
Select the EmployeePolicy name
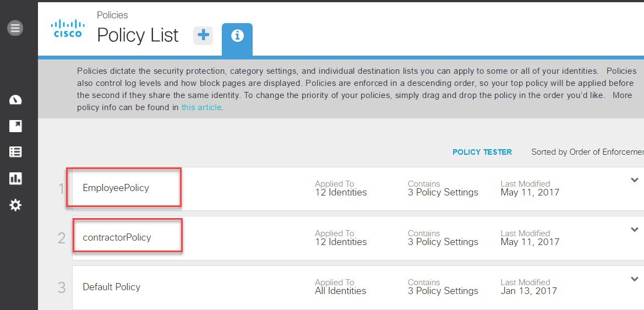[116, 188]
